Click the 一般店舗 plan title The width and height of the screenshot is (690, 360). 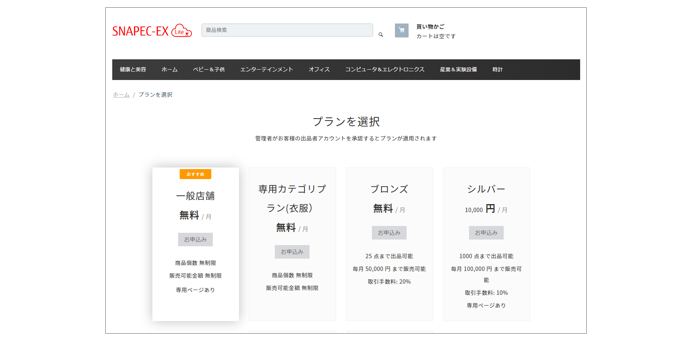coord(195,196)
